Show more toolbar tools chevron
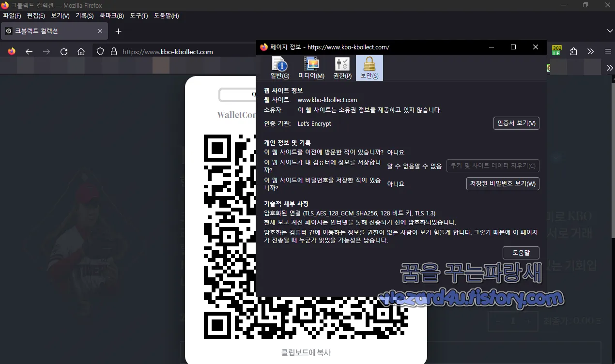 coord(591,51)
